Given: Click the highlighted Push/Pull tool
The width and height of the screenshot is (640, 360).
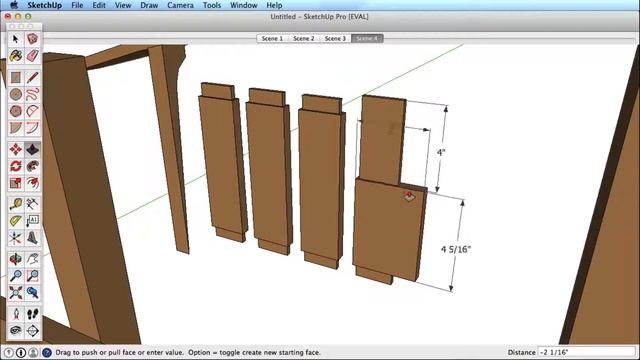Looking at the screenshot, I should tap(33, 150).
